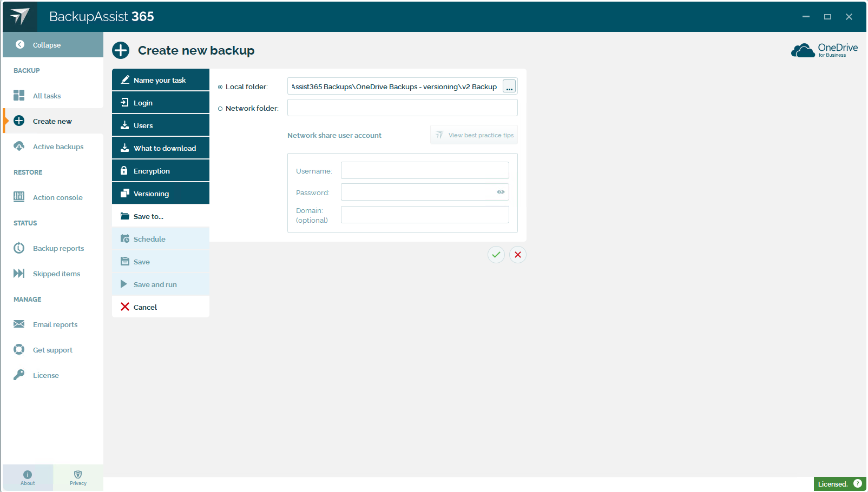Browse for local folder with ellipsis button

[509, 87]
